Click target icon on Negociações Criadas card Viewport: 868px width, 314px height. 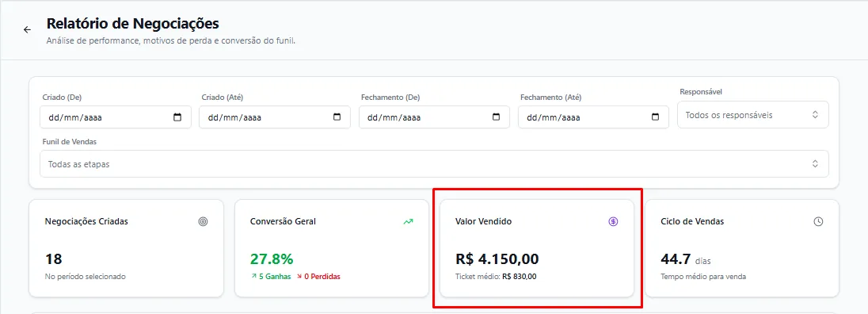[x=204, y=221]
